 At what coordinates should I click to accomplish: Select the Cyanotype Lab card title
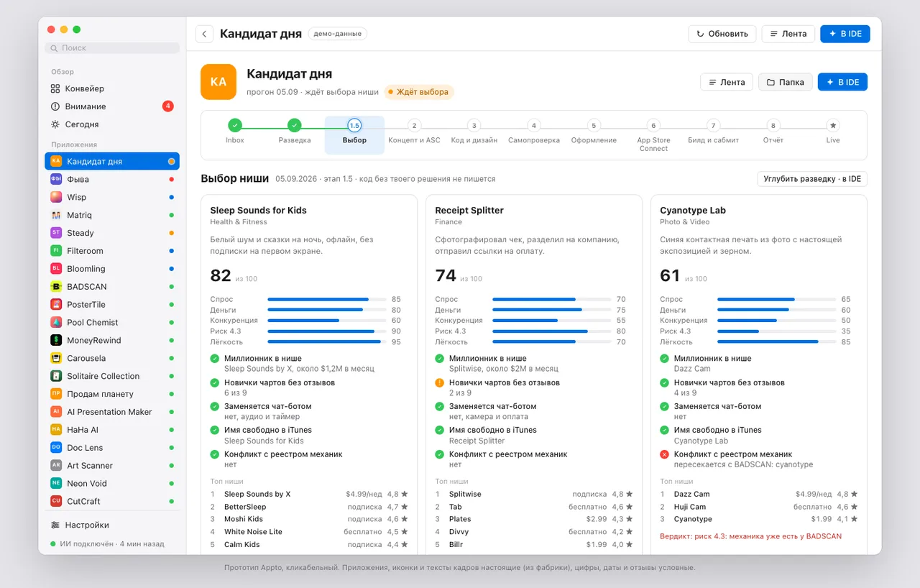693,211
